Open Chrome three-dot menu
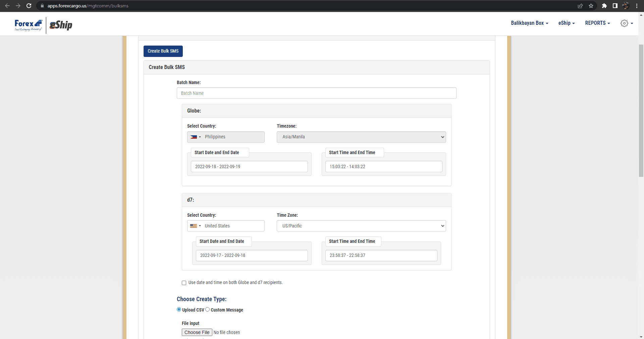Screen dimensions: 644x339 point(637,6)
